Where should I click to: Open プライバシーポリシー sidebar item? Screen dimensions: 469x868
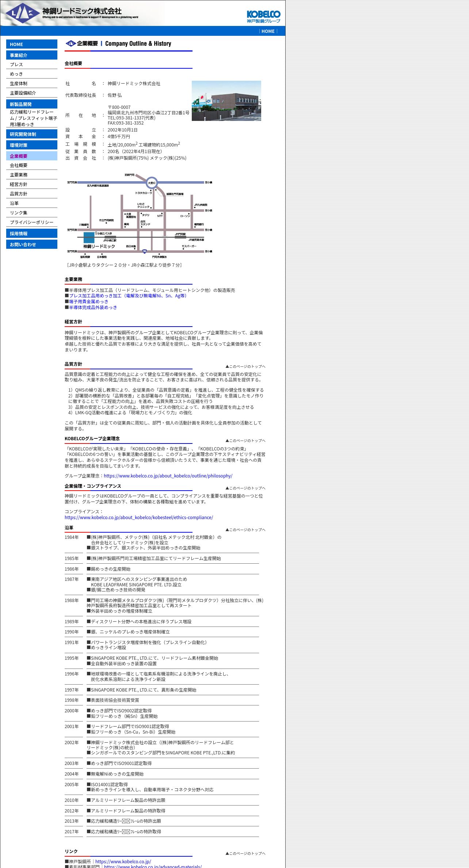(32, 222)
